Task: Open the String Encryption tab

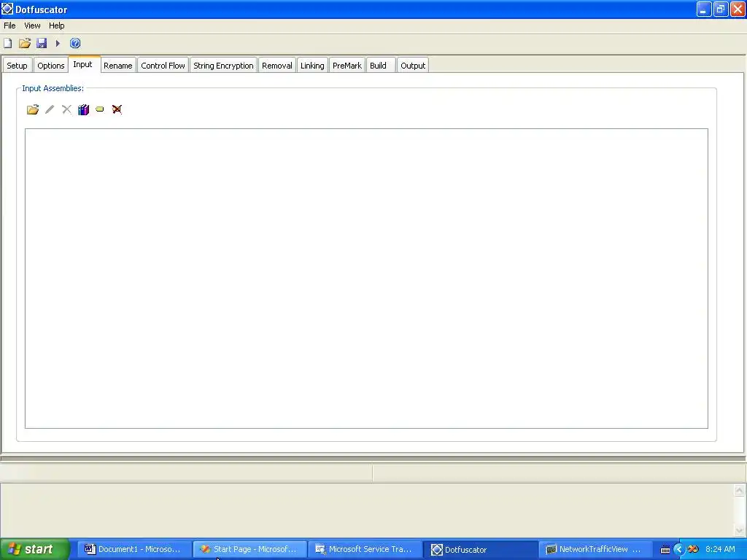Action: pos(223,66)
